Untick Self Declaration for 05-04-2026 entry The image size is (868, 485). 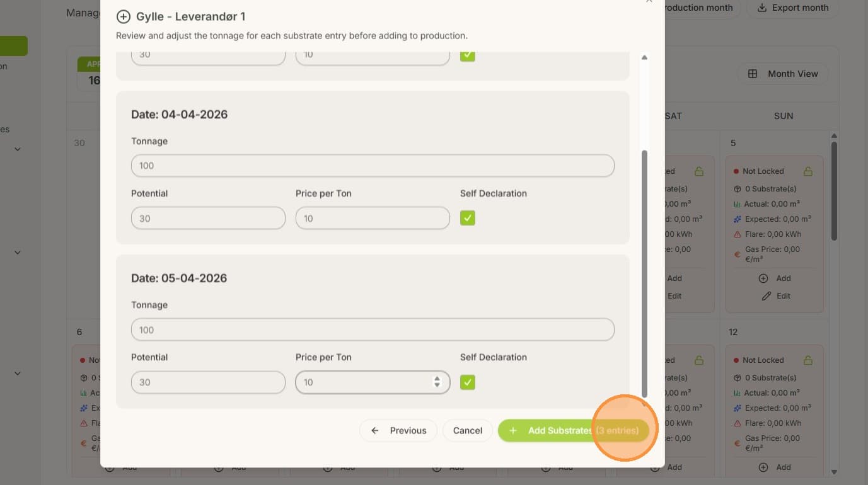(468, 382)
